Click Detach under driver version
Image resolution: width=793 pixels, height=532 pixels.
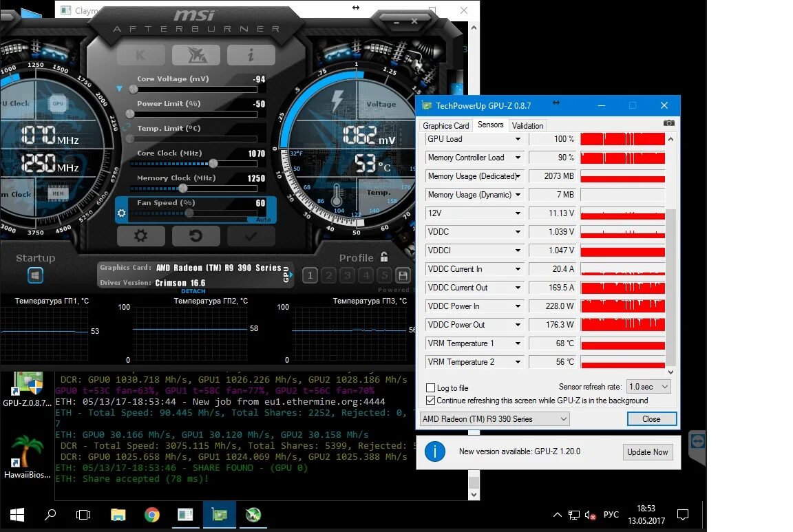pos(193,291)
